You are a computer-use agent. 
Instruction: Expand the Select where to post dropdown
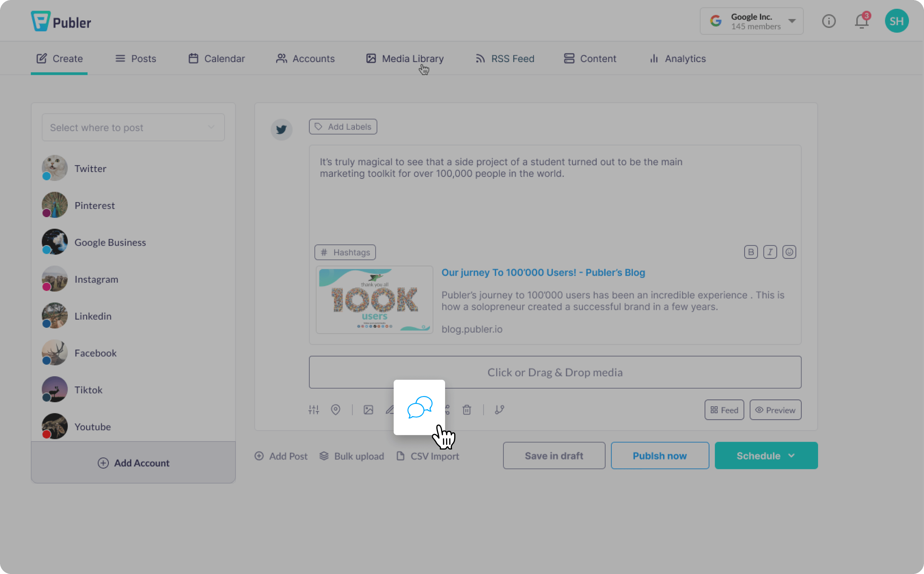(x=132, y=127)
